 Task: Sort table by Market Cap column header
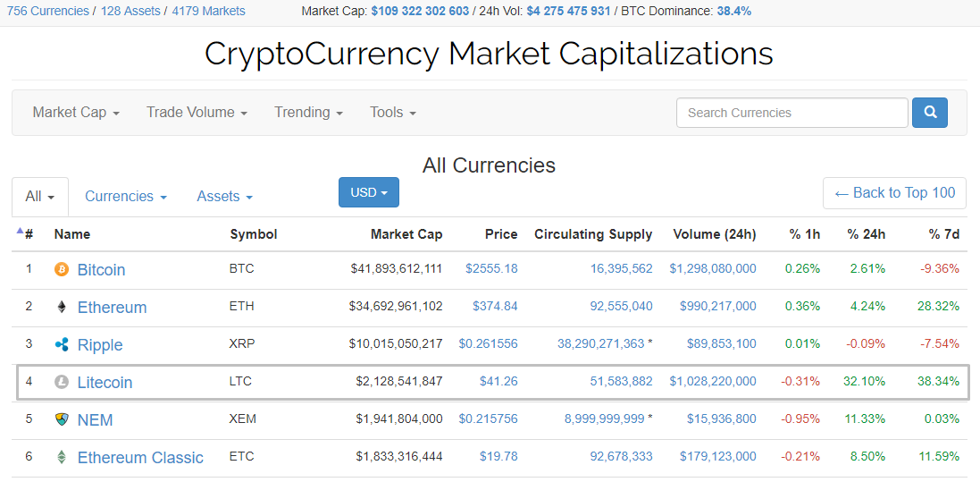point(406,234)
